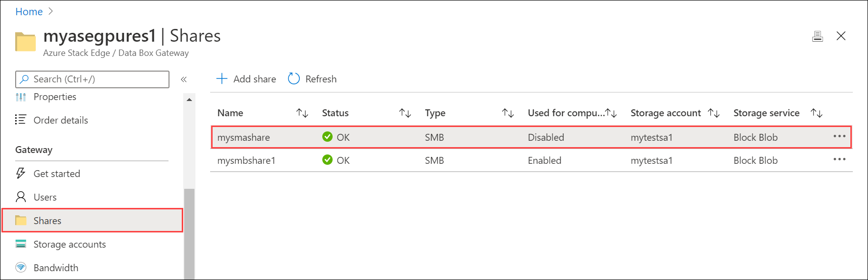The image size is (868, 280).
Task: Click the Home breadcrumb link
Action: coord(29,12)
